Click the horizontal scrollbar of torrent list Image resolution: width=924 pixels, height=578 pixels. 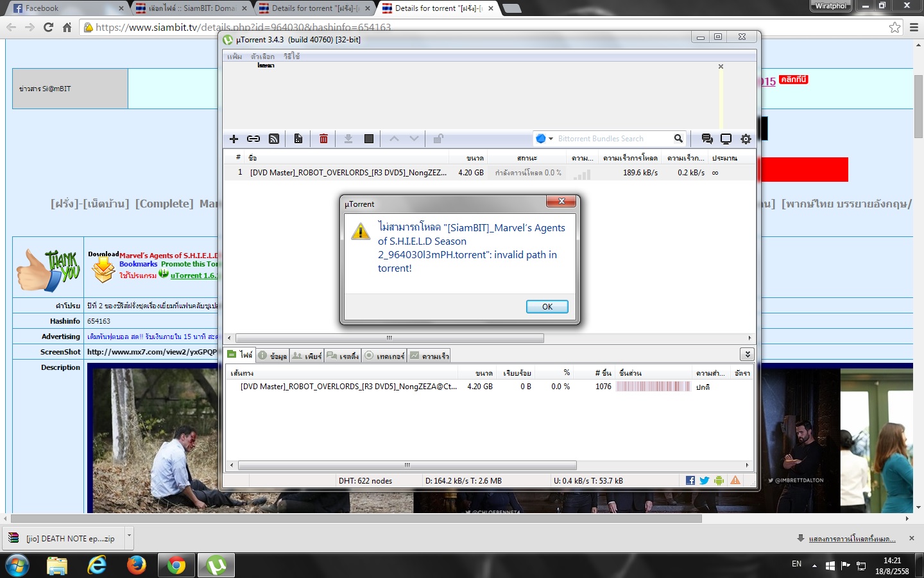(389, 338)
